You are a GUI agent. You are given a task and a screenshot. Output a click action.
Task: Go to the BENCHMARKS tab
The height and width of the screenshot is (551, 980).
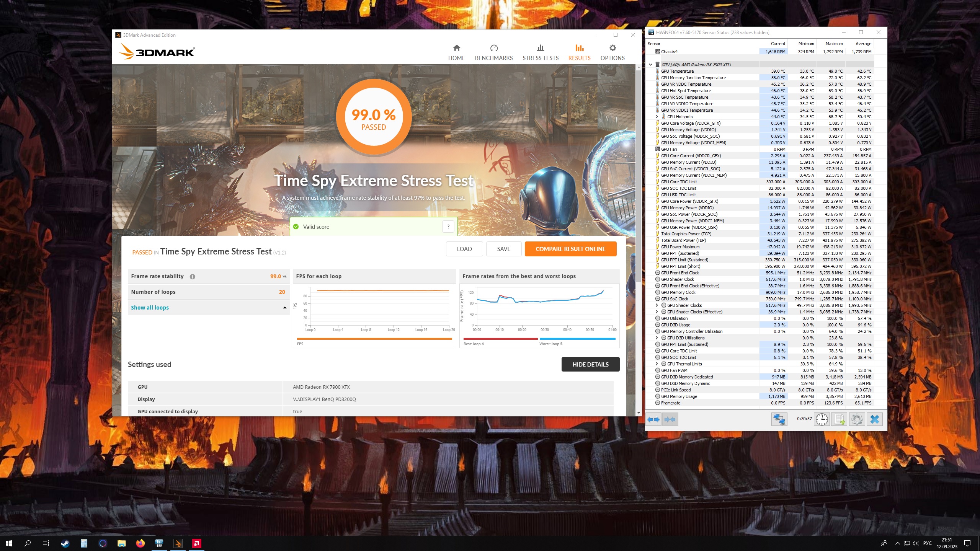[493, 52]
